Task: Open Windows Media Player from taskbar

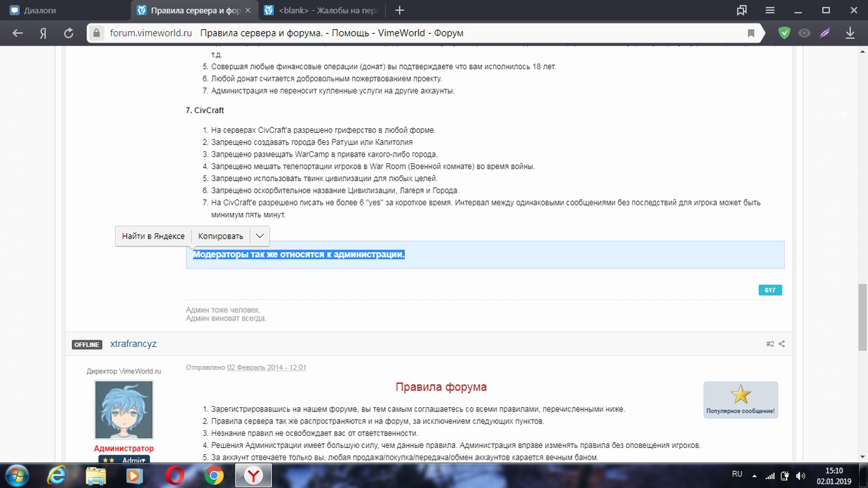Action: (135, 476)
